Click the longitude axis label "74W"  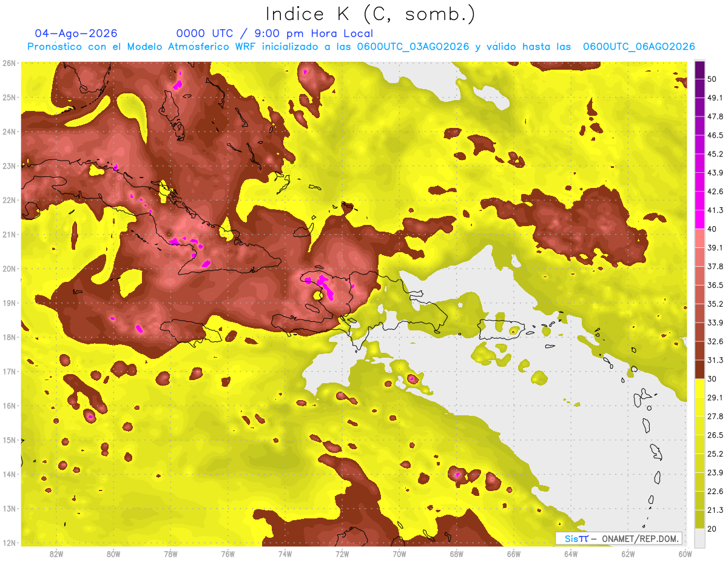point(285,554)
